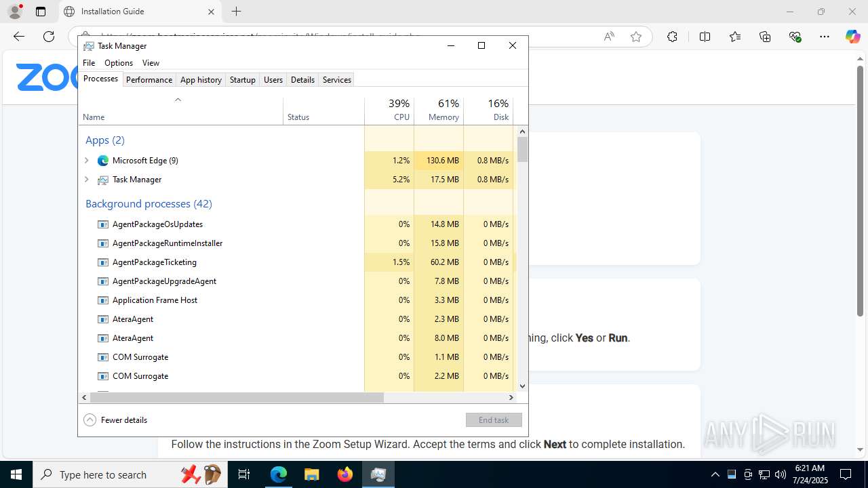Select the Processes tab
Screen dimensions: 868x488
[x=100, y=79]
